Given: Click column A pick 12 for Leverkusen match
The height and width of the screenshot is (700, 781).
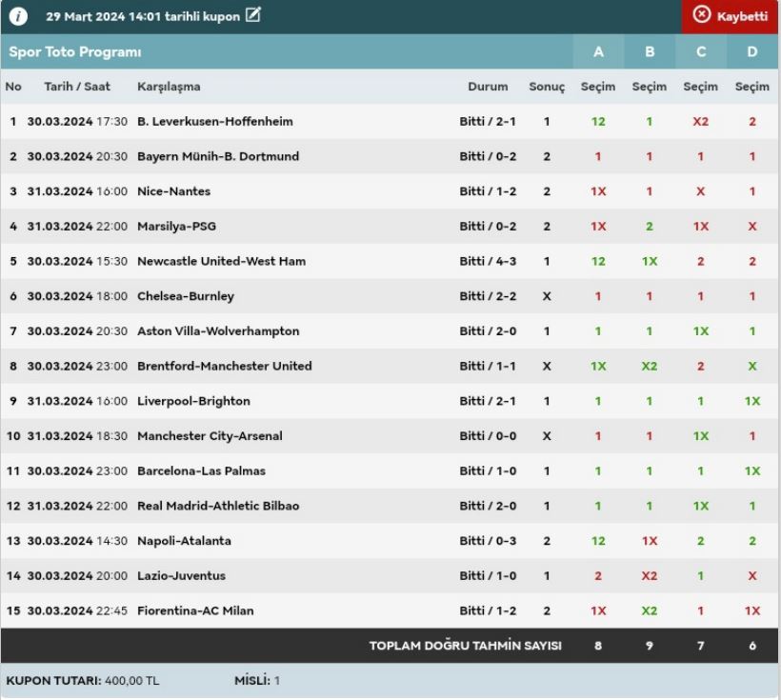Looking at the screenshot, I should pos(598,122).
